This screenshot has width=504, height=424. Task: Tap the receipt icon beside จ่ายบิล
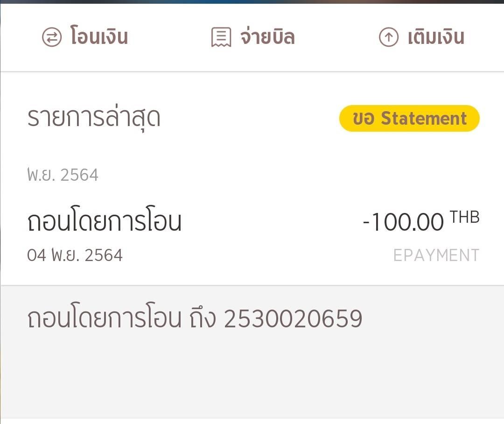[221, 37]
